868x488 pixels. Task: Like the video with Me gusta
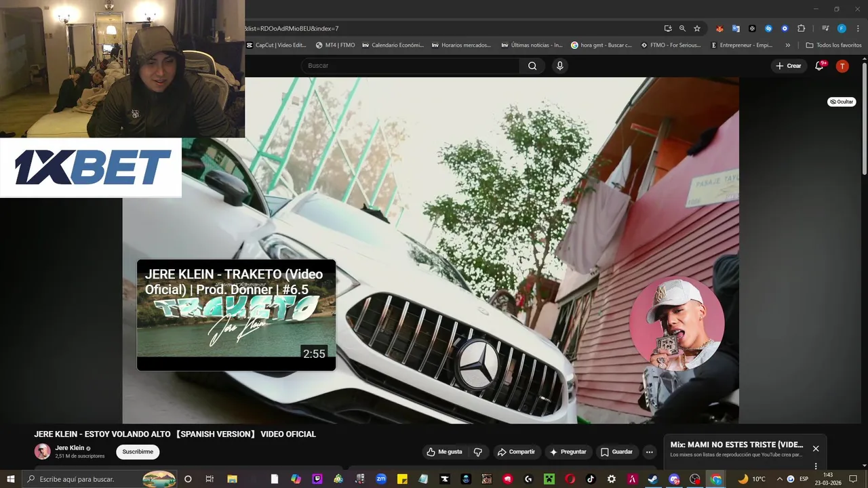click(445, 452)
